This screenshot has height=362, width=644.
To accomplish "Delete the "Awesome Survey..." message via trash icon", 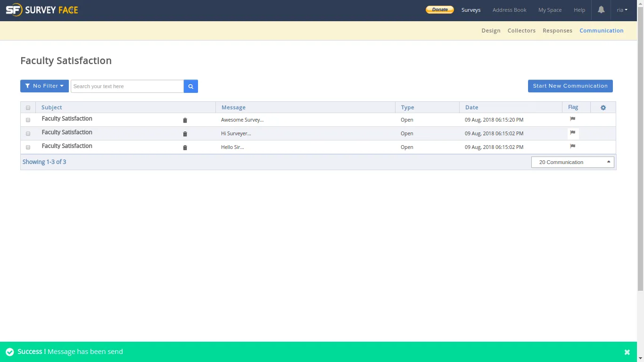I will click(x=185, y=120).
